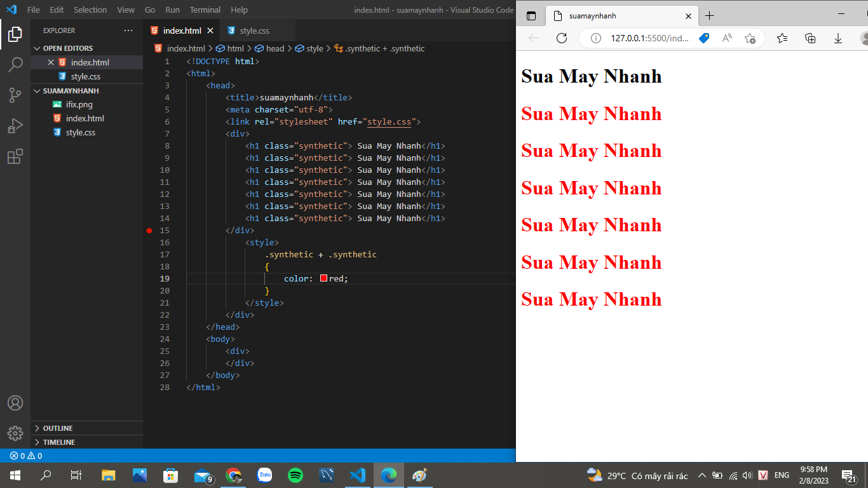Open Windows notification center

pos(849,475)
